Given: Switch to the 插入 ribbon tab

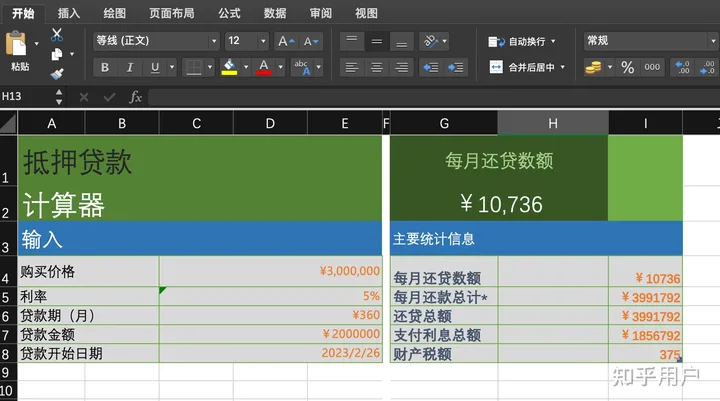Looking at the screenshot, I should 69,13.
